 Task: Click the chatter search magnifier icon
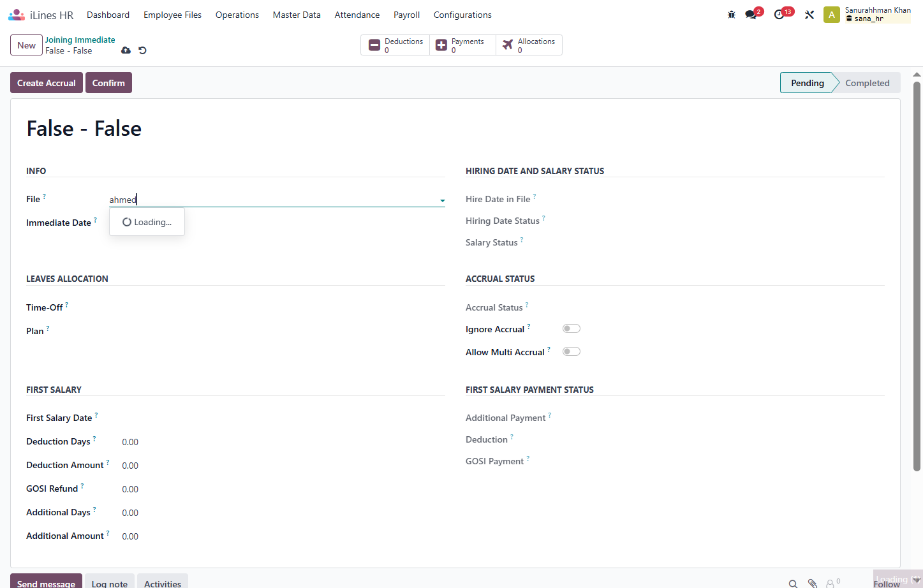tap(793, 584)
